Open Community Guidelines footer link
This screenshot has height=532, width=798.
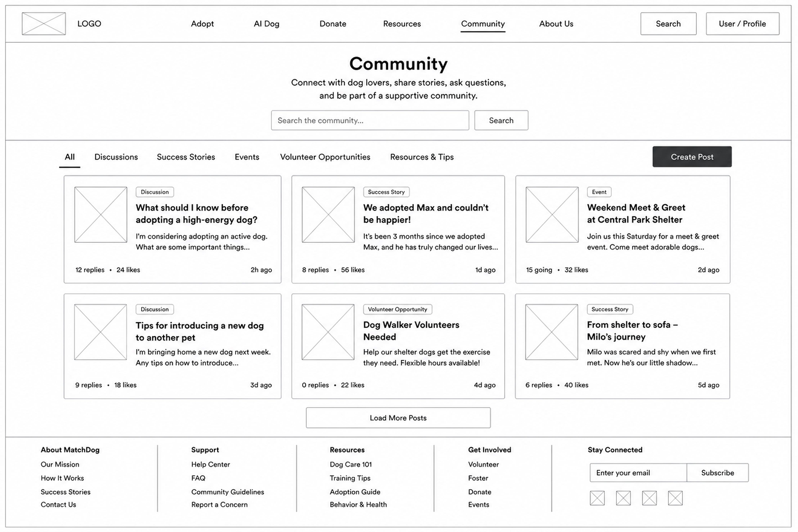pyautogui.click(x=228, y=492)
